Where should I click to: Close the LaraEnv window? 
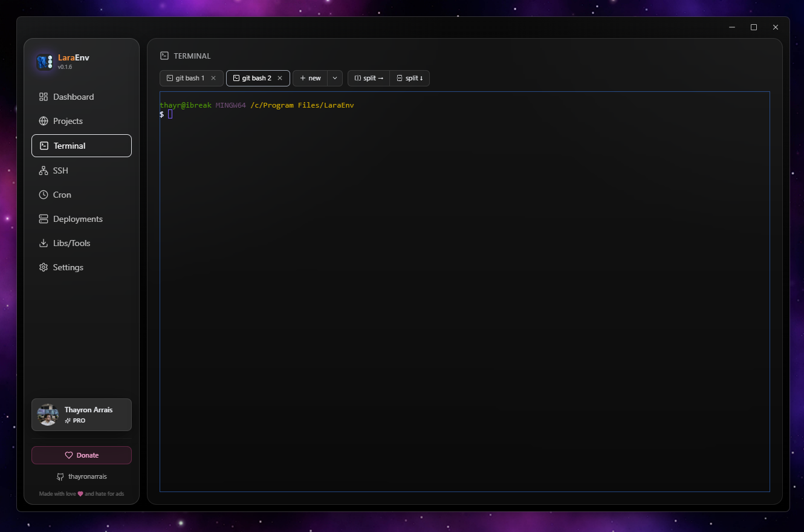pos(776,27)
